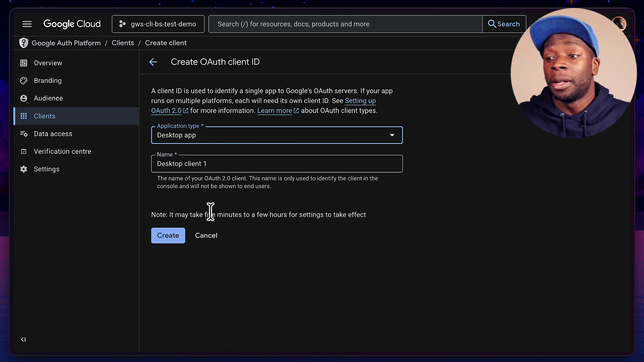Click the back arrow next to Create OAuth client ID
This screenshot has height=362, width=644.
[153, 62]
